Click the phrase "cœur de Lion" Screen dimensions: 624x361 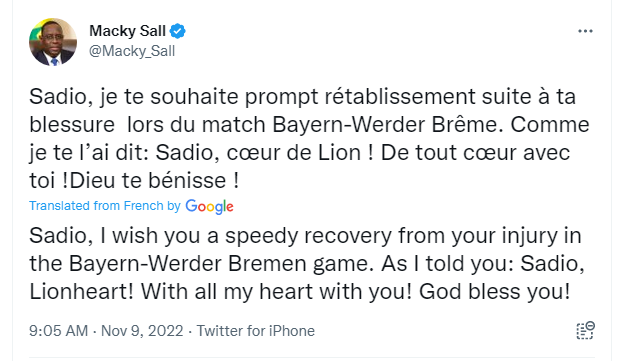click(x=294, y=153)
